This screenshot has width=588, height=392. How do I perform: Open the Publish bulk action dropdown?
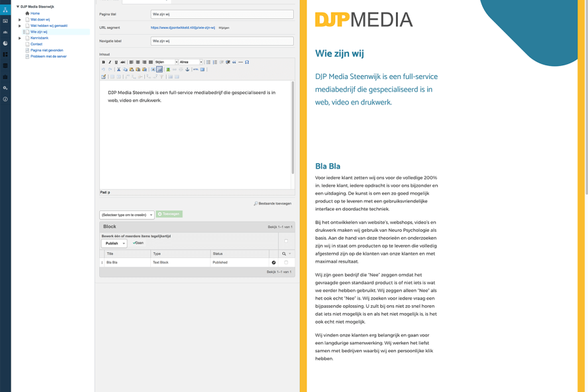tap(114, 244)
